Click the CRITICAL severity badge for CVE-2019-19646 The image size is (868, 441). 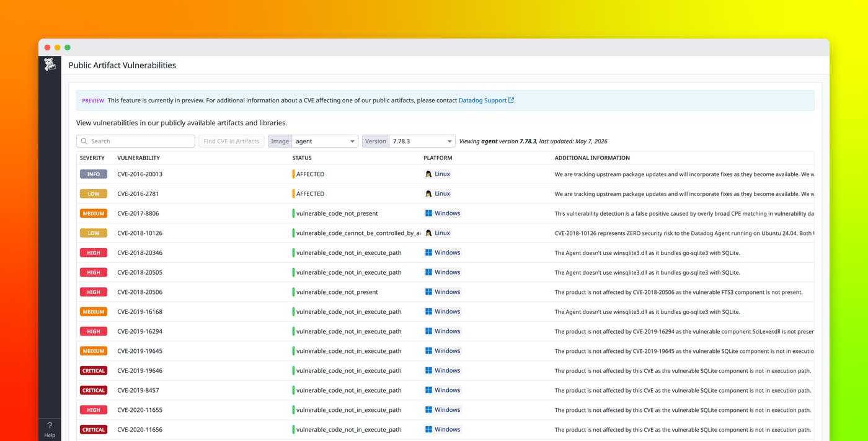94,371
